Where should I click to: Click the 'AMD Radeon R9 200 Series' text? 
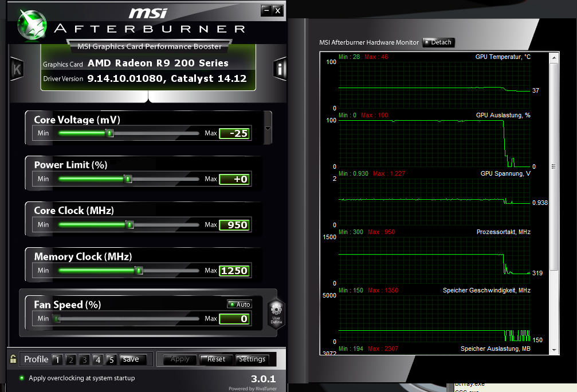(x=158, y=63)
